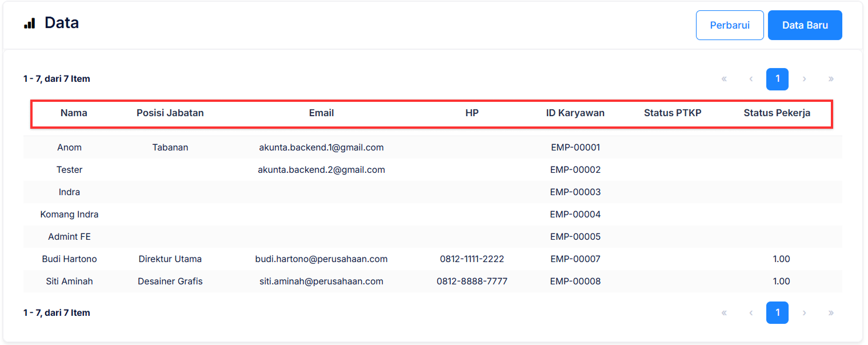Click previous page chevron in lower pagination

pyautogui.click(x=751, y=313)
